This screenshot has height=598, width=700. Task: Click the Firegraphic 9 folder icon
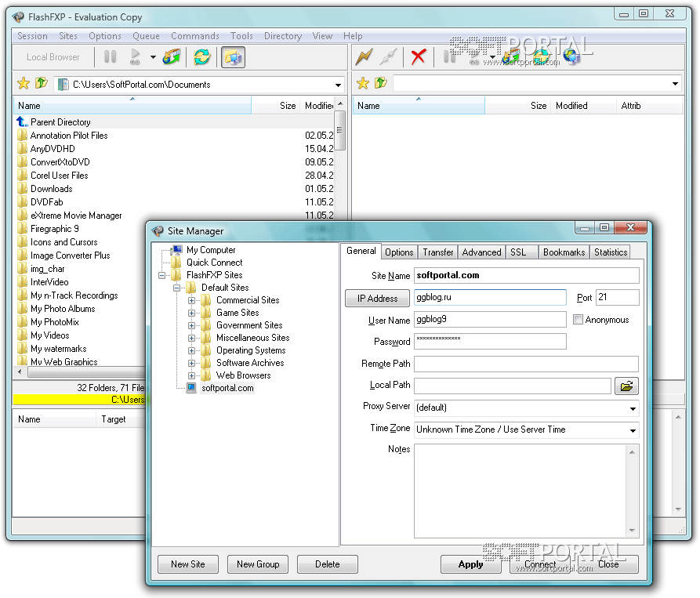point(22,229)
